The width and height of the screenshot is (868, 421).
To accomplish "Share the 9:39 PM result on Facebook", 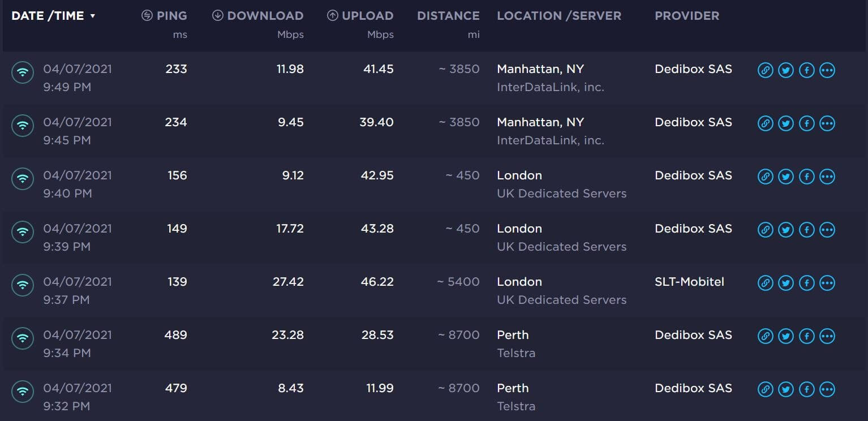I will [x=806, y=230].
